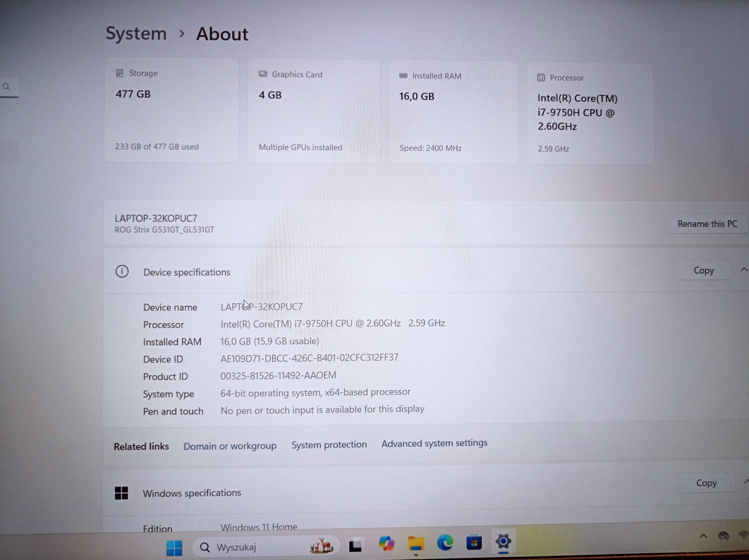Viewport: 749px width, 560px height.
Task: Click the Windows specifications header title
Action: coord(192,493)
